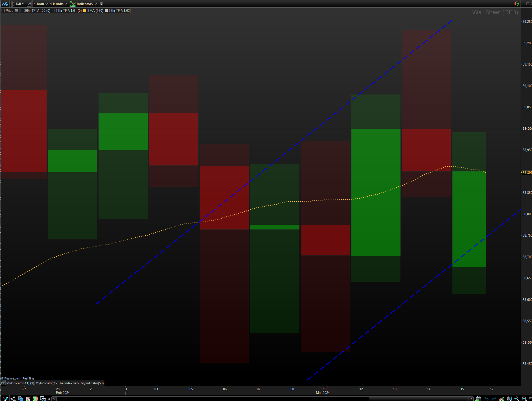Click the share chart icon
This screenshot has width=532, height=401.
(13, 399)
